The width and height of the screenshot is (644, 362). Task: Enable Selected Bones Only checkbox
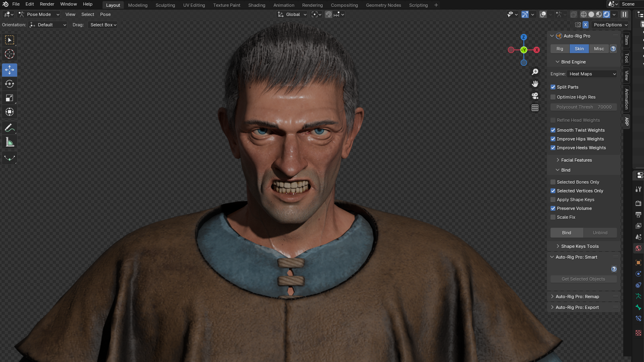point(553,182)
